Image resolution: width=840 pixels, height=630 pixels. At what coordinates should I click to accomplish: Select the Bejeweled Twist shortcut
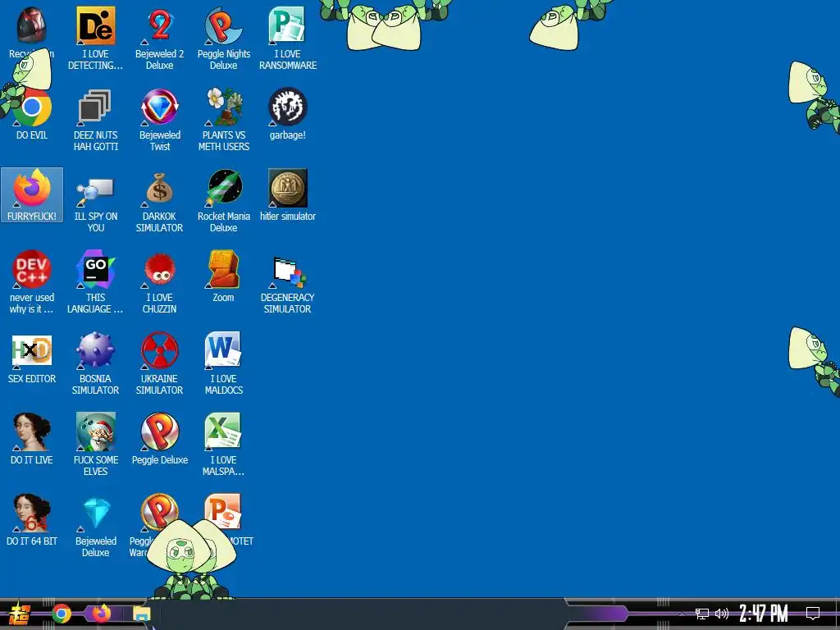(x=160, y=107)
